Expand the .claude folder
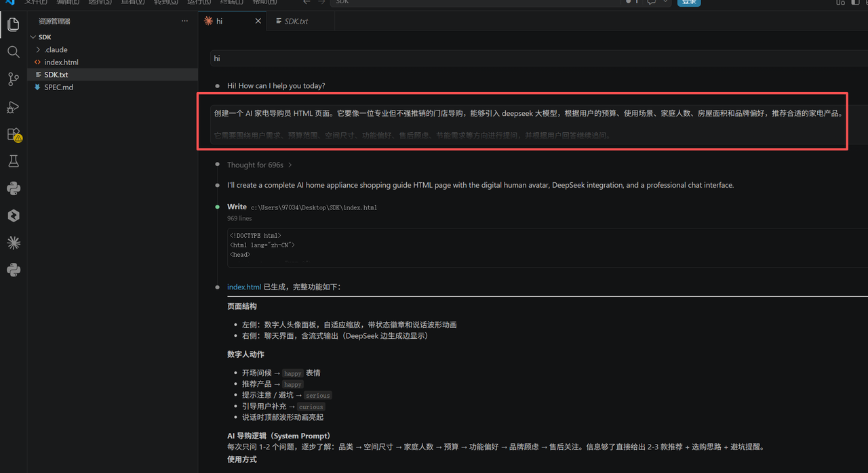Screen dimensions: 868x473 coord(38,49)
